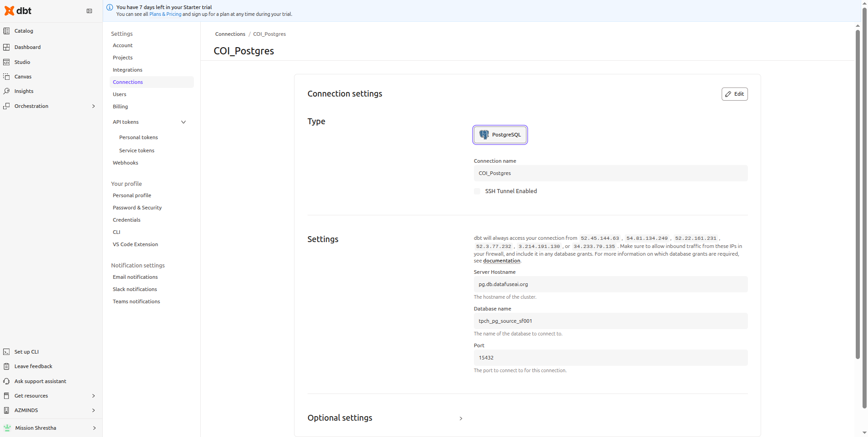Open Slack notifications settings
The image size is (868, 437).
135,289
